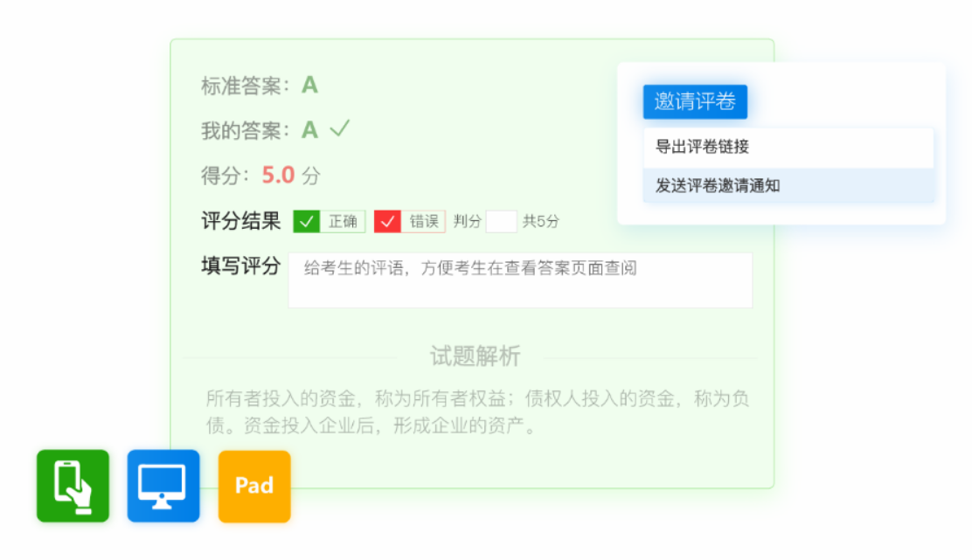
Task: Focus the 判分 score input box
Action: (501, 222)
